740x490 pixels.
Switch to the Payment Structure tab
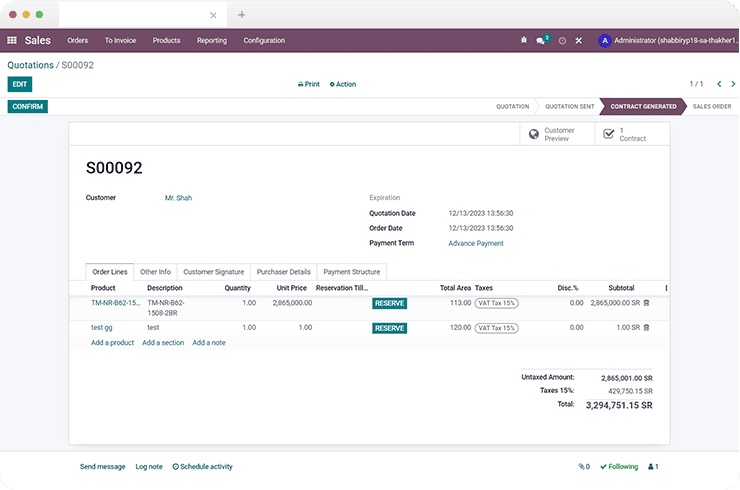[351, 271]
